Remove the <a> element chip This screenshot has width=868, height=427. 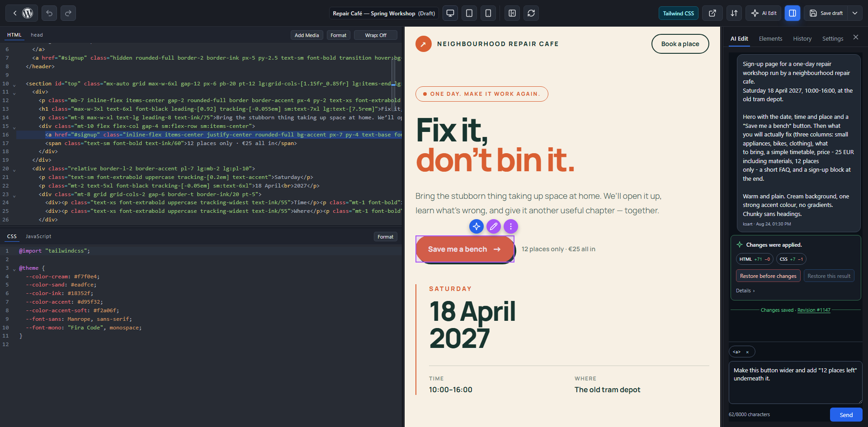[747, 352]
